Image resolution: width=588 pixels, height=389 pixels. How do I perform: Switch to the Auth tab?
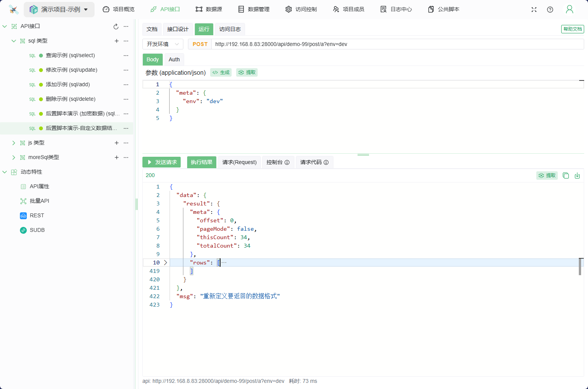(174, 59)
